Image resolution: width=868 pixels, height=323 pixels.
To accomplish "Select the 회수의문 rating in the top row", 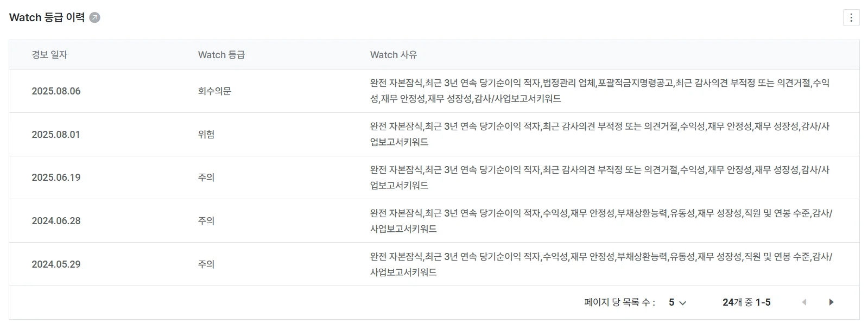I will pyautogui.click(x=214, y=91).
